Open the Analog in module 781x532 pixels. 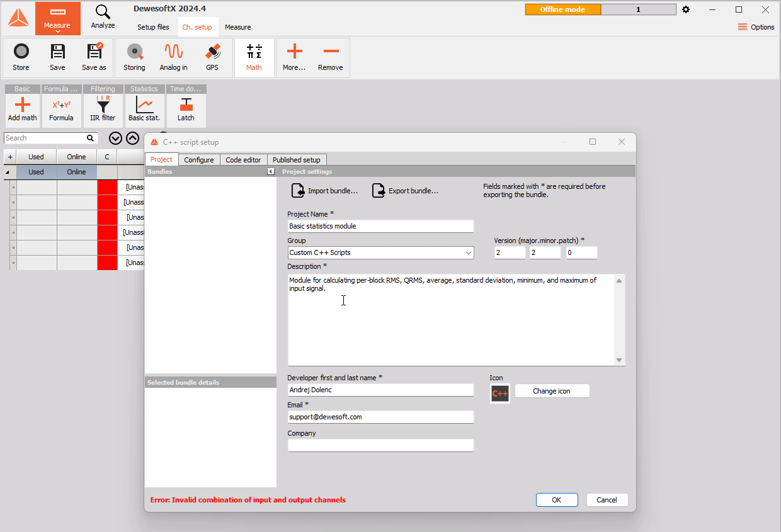173,58
